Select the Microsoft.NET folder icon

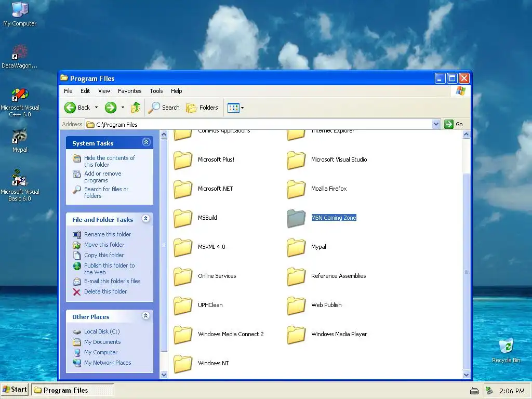coord(183,189)
